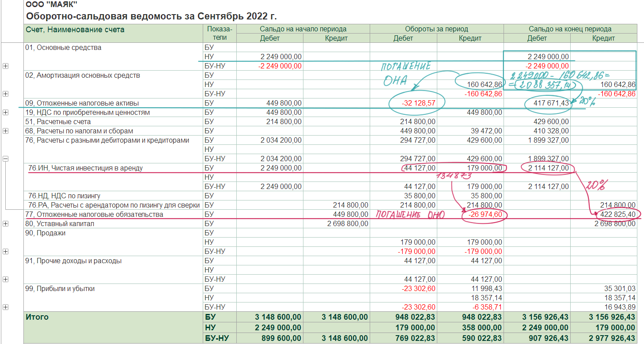Expand account 19 НДС по приобретенным ценностям
644x344 pixels.
pos(6,112)
